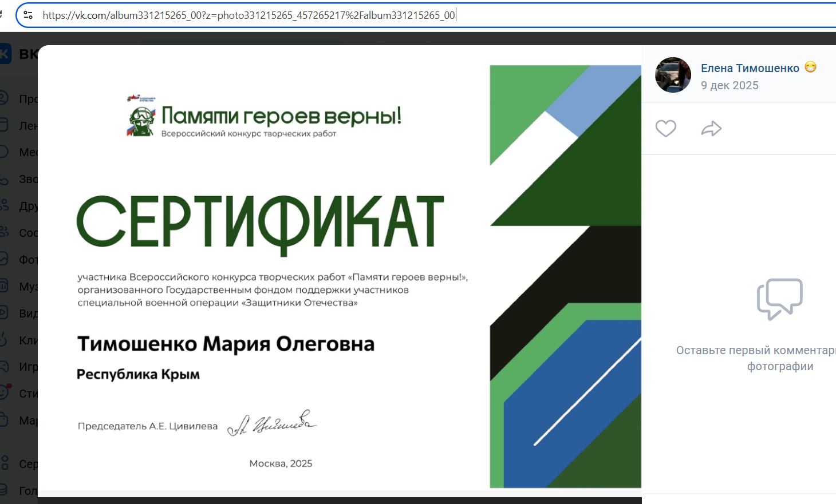Click the large СЕРТИФИКАТ heading in photo
Viewport: 836px width, 504px height.
coord(261,225)
